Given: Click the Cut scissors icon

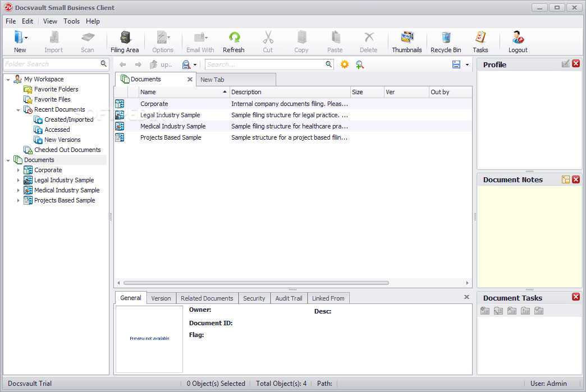Looking at the screenshot, I should click(268, 38).
